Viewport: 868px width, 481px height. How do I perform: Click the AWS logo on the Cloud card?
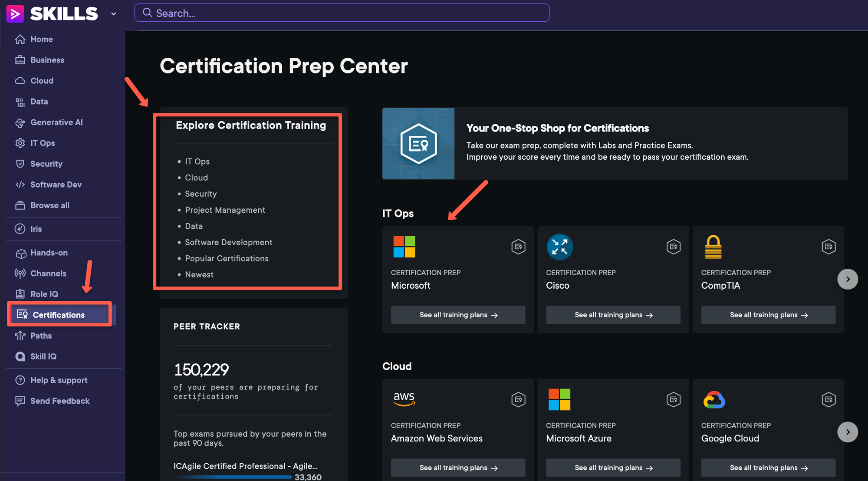[404, 399]
